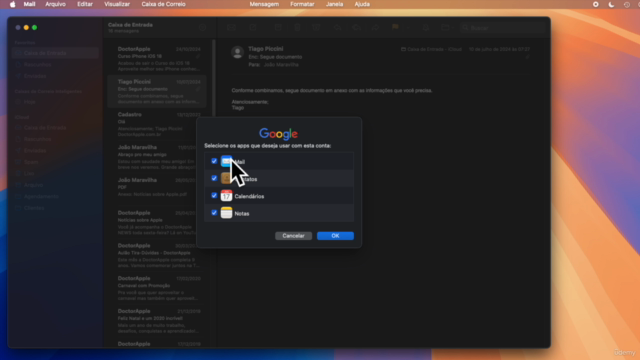Screen dimensions: 640x360
Task: Open the Janela menu
Action: tap(334, 4)
